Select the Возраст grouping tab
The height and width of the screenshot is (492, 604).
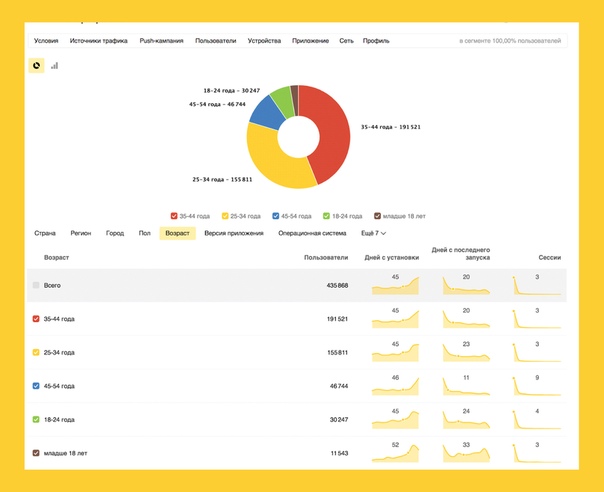[x=178, y=233]
